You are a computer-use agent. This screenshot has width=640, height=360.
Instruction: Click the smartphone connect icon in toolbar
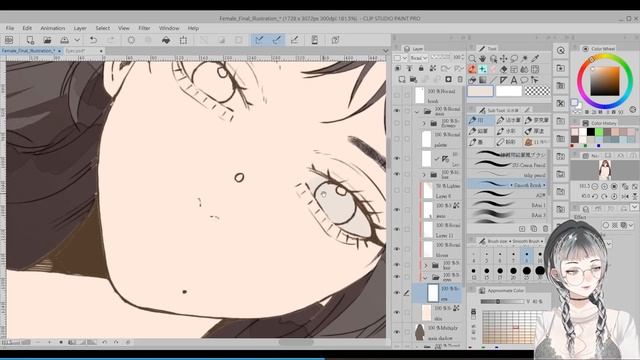point(315,40)
